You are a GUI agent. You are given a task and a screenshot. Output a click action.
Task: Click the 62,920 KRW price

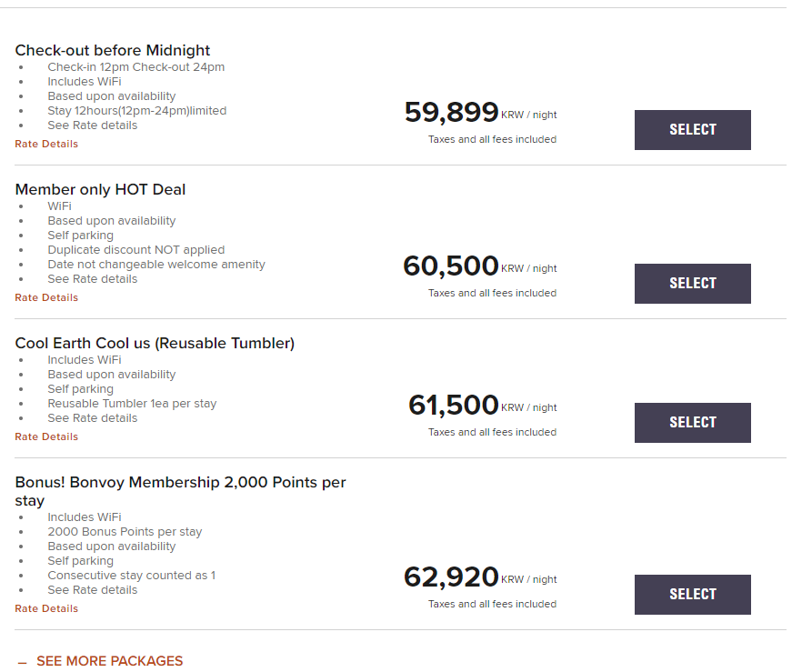(x=451, y=577)
